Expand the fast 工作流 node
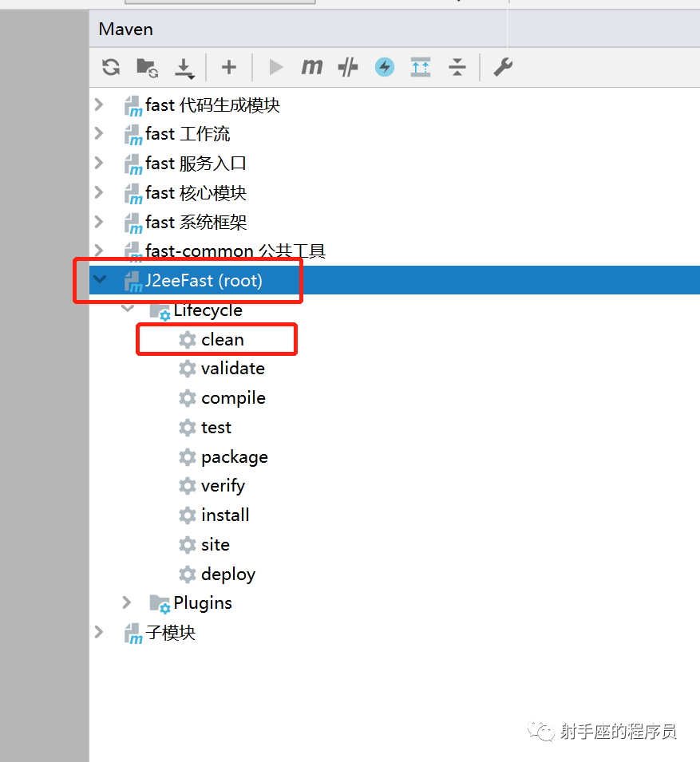Image resolution: width=700 pixels, height=762 pixels. click(x=99, y=133)
